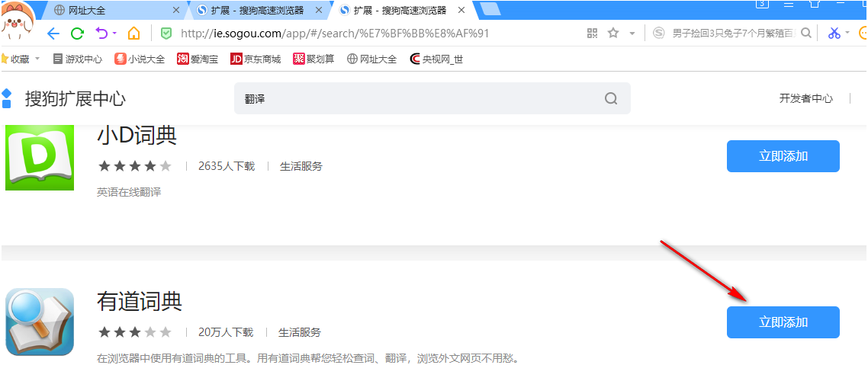
Task: Open the orange home page icon
Action: 133,34
